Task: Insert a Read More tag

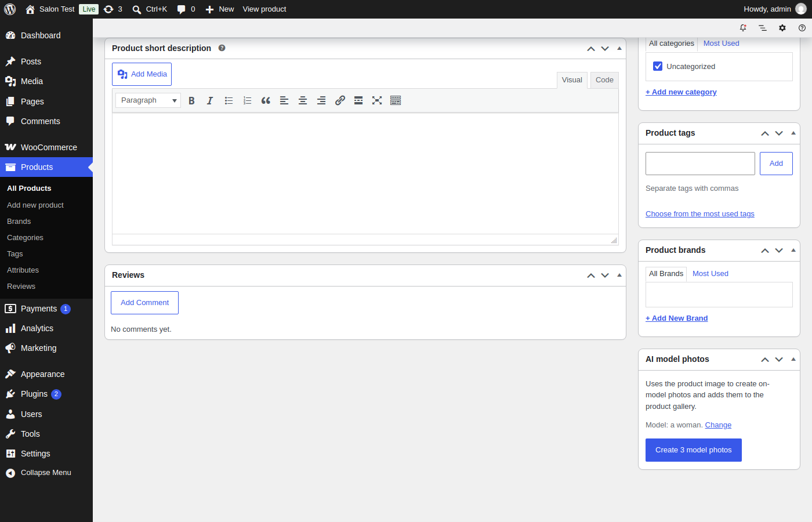Action: [x=358, y=100]
